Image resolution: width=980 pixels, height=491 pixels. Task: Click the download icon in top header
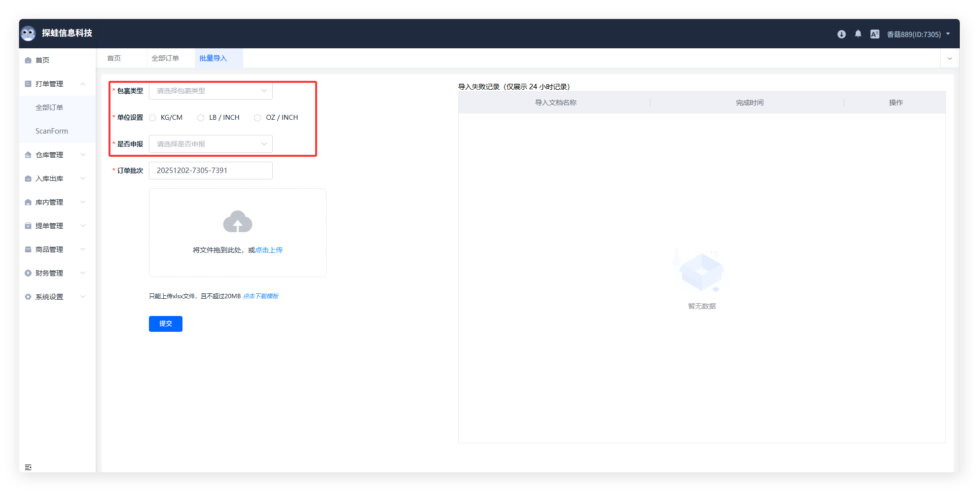(841, 34)
